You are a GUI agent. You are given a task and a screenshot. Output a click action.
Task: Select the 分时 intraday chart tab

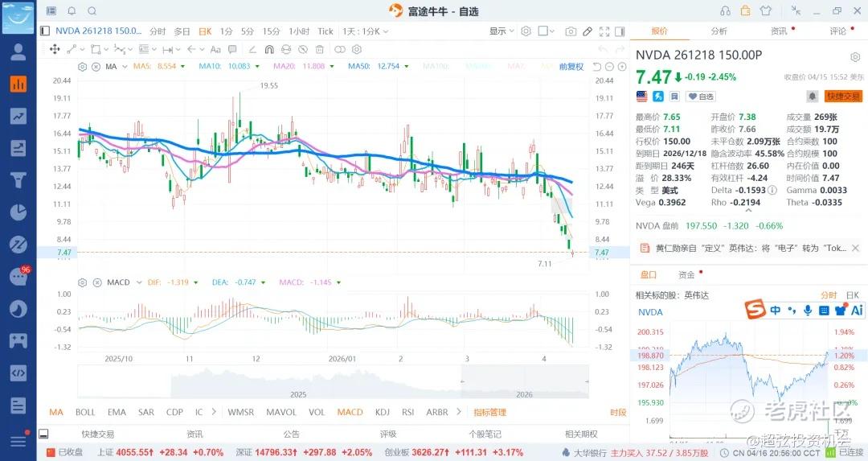click(x=158, y=31)
